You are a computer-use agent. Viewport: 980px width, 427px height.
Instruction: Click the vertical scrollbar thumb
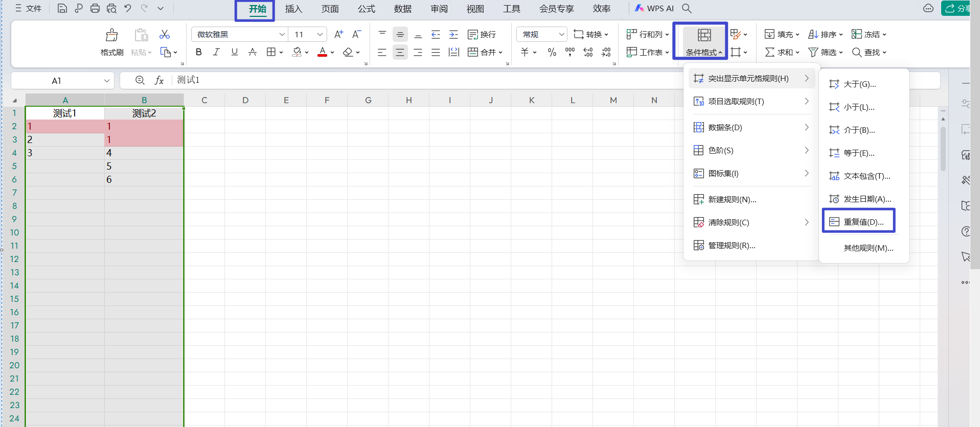coord(943,149)
